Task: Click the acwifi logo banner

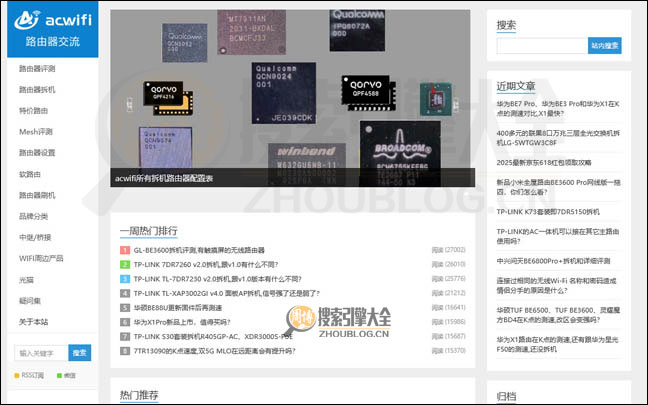Action: [52, 29]
